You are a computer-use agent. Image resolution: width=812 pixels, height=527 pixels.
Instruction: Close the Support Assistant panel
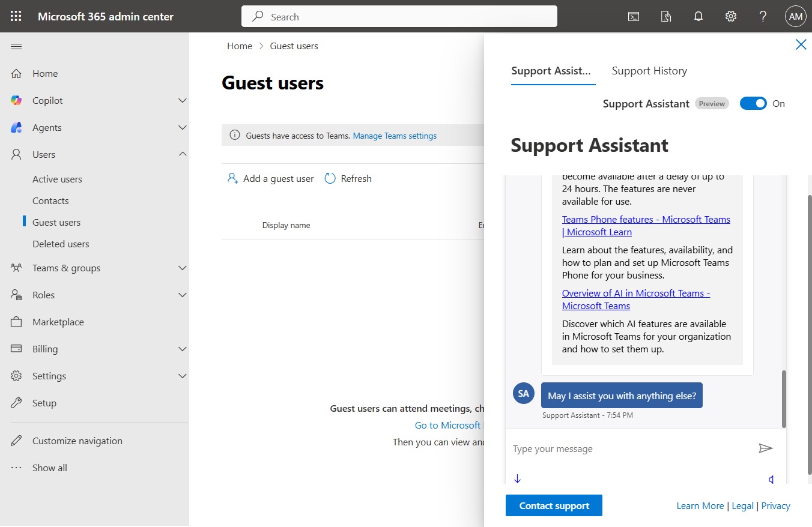[x=801, y=44]
